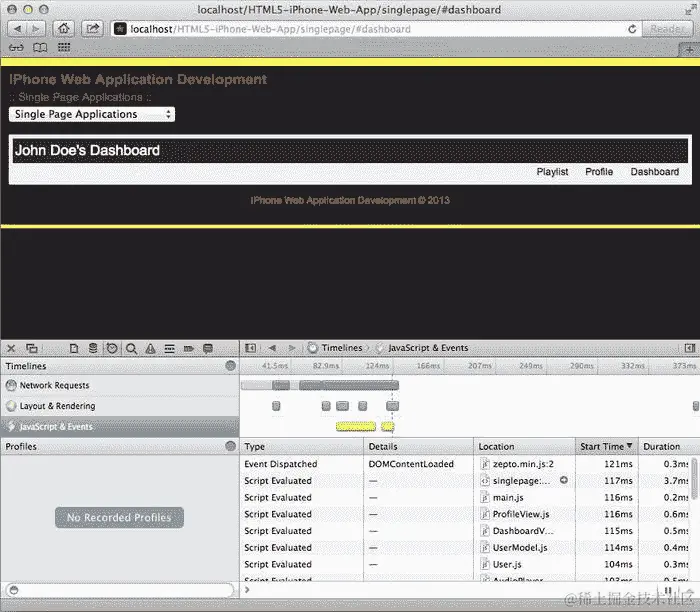This screenshot has height=612, width=700.
Task: Show the Issues warning triangle icon
Action: [x=150, y=349]
